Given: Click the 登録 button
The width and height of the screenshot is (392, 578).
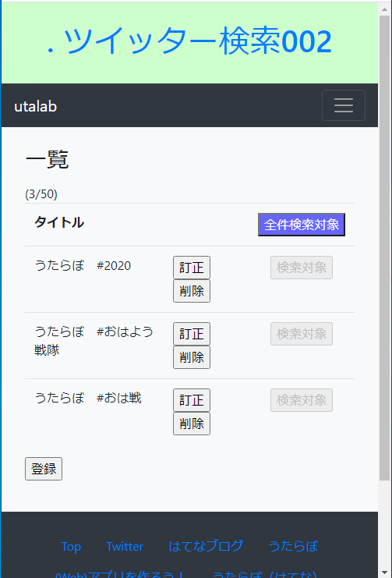Looking at the screenshot, I should click(44, 469).
